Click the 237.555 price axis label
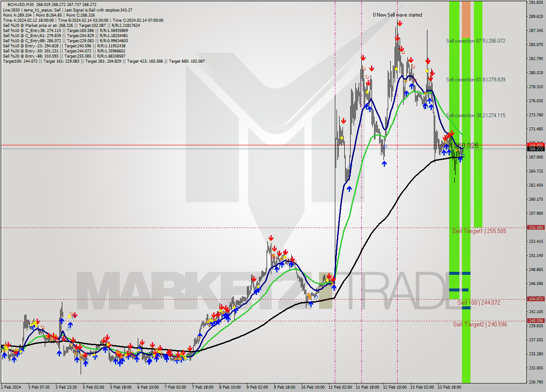546x392 pixels. click(x=536, y=340)
